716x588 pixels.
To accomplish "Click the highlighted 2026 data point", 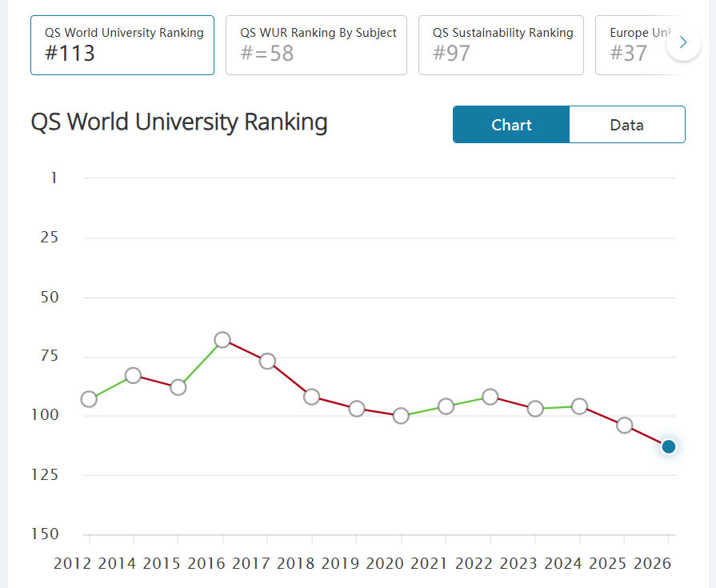I will click(669, 446).
